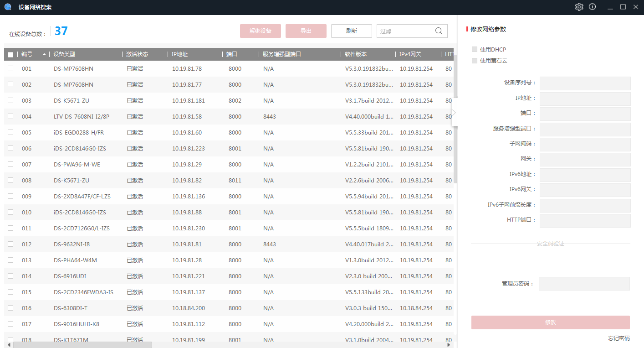
Task: Click the search magnifier in filter box
Action: 439,31
